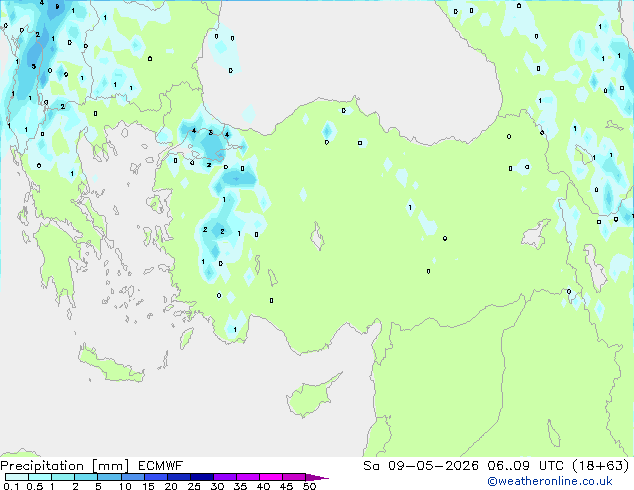Select the 0.5–1 mm legend color box

40,477
